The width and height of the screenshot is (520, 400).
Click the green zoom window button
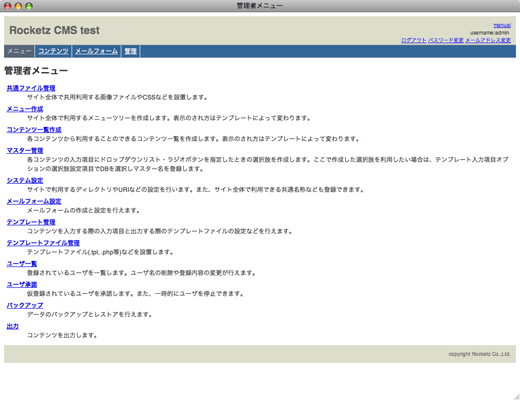(29, 6)
